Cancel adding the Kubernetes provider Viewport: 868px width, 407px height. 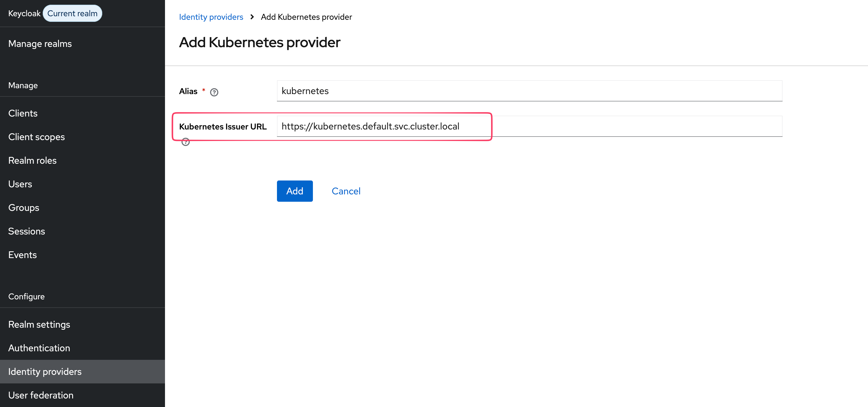click(x=346, y=191)
